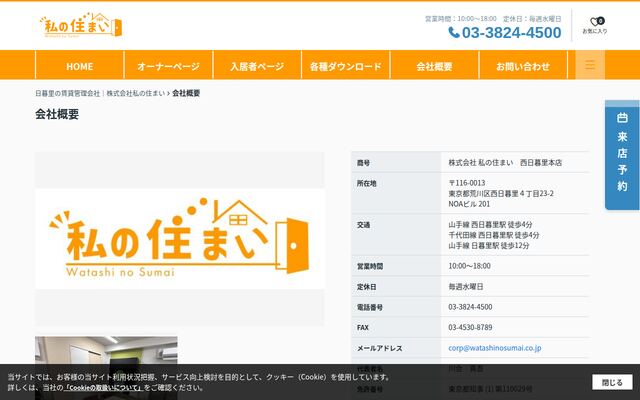The image size is (640, 400).
Task: Click 所在地 table label
Action: click(x=367, y=183)
